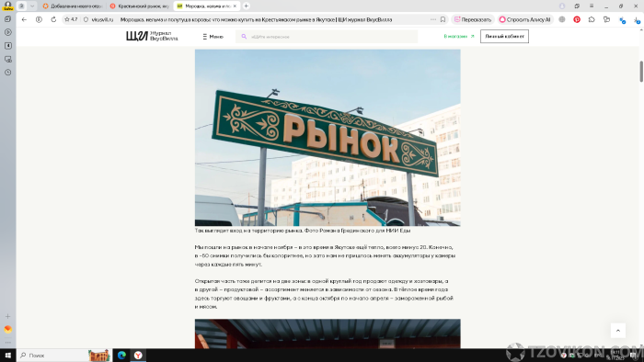The height and width of the screenshot is (362, 644).
Task: Click the paragraph about visiting in early November
Action: (x=325, y=255)
